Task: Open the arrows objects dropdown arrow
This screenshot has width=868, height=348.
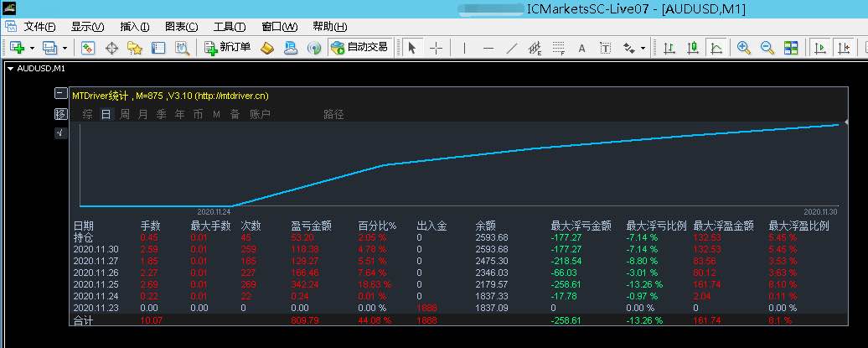Action: [643, 48]
